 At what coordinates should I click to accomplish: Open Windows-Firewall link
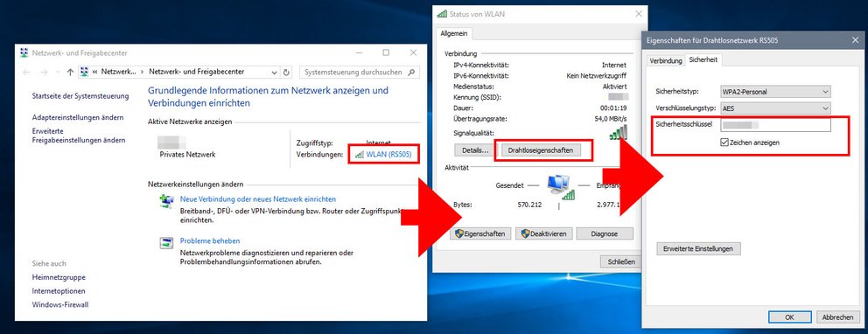[60, 304]
